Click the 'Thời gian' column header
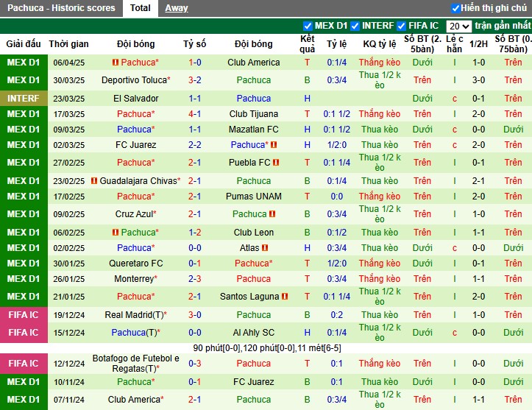The image size is (532, 410). (x=68, y=44)
